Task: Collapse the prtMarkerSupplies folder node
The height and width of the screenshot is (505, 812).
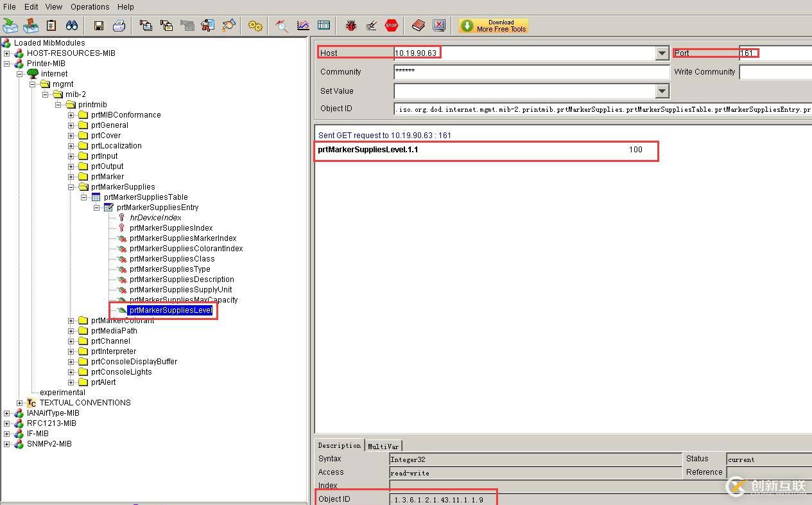Action: point(71,187)
